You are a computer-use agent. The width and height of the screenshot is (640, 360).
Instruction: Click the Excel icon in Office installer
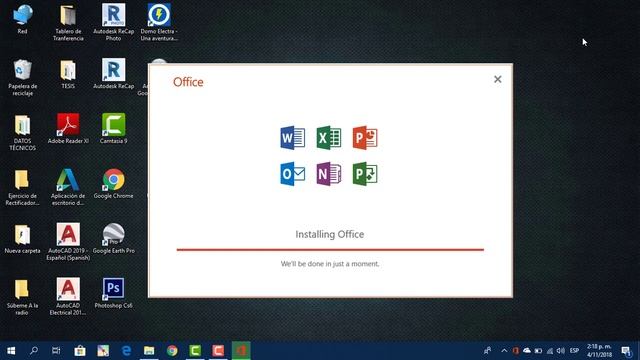pos(329,138)
